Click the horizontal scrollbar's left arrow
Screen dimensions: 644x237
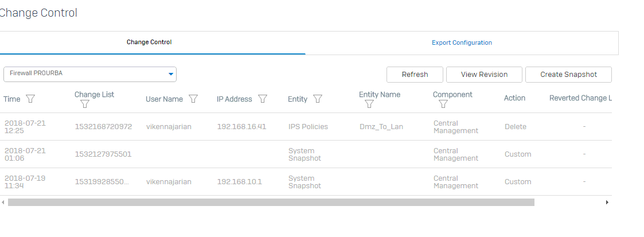click(x=3, y=202)
